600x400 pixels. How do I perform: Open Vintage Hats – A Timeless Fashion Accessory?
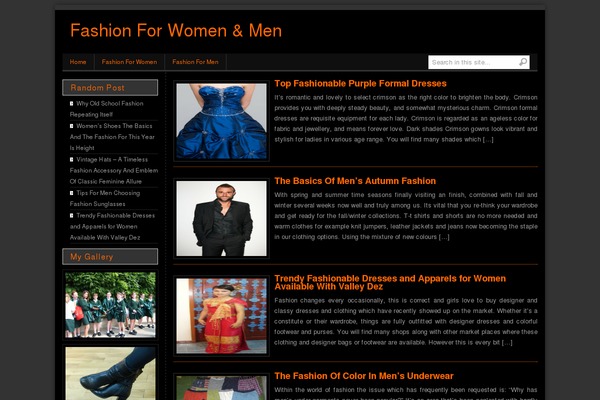click(114, 170)
